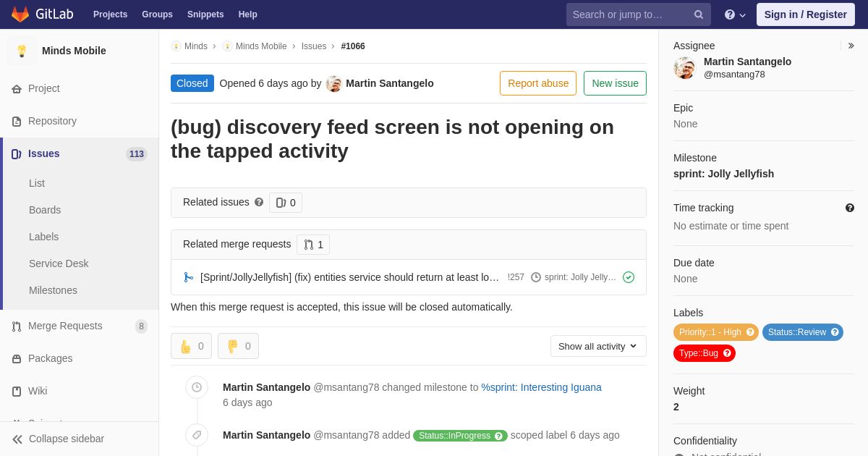The width and height of the screenshot is (868, 456).
Task: Open the Help question mark menu
Action: pyautogui.click(x=735, y=14)
